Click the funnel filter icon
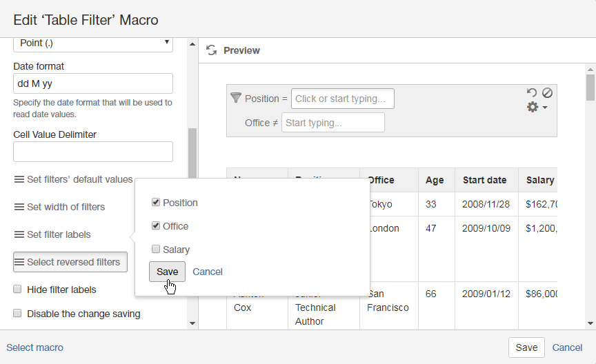Screen dimensions: 596x364 click(x=235, y=98)
